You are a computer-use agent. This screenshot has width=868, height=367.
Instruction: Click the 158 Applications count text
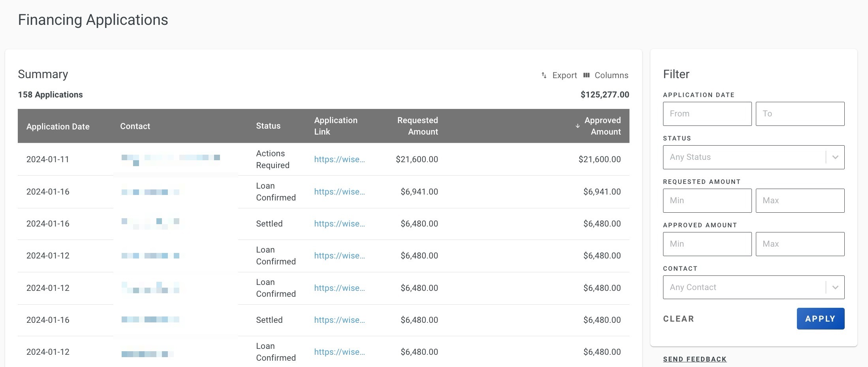51,95
